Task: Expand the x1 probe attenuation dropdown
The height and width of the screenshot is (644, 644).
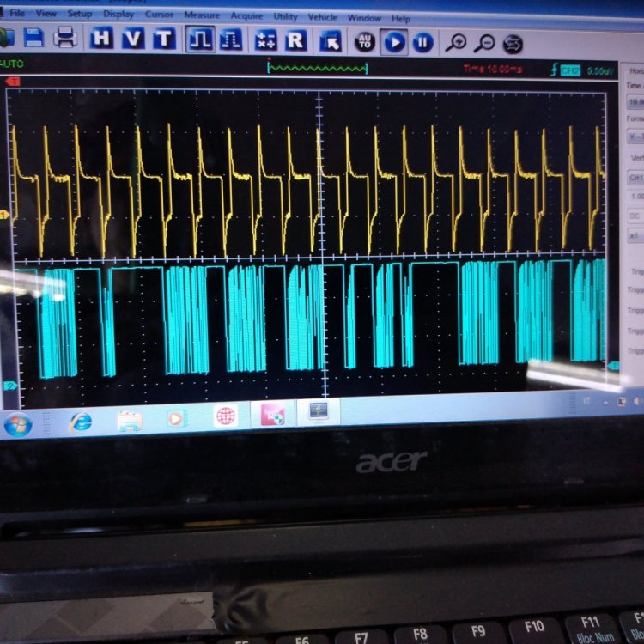Action: [635, 235]
